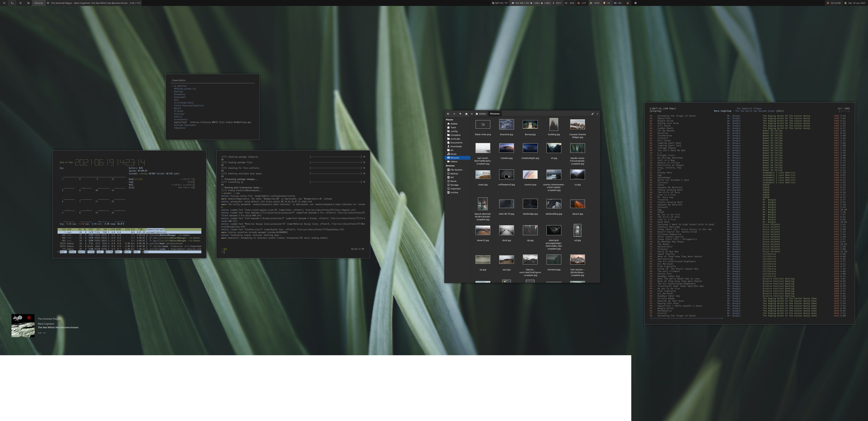The width and height of the screenshot is (868, 421).
Task: Select the Canazei Granite Ridges.jpg thumbnail
Action: pos(577,124)
